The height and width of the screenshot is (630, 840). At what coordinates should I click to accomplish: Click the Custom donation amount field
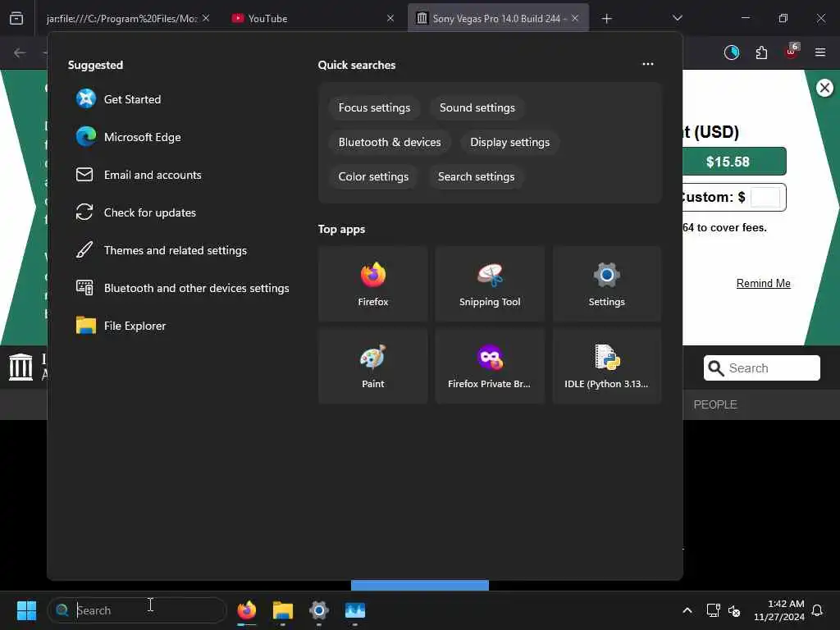(765, 197)
